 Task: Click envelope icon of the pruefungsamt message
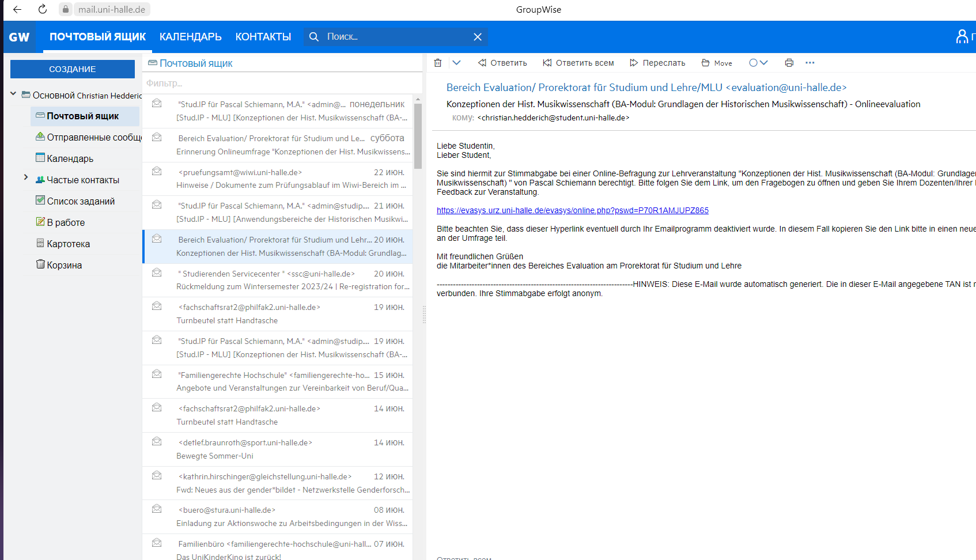coord(156,171)
